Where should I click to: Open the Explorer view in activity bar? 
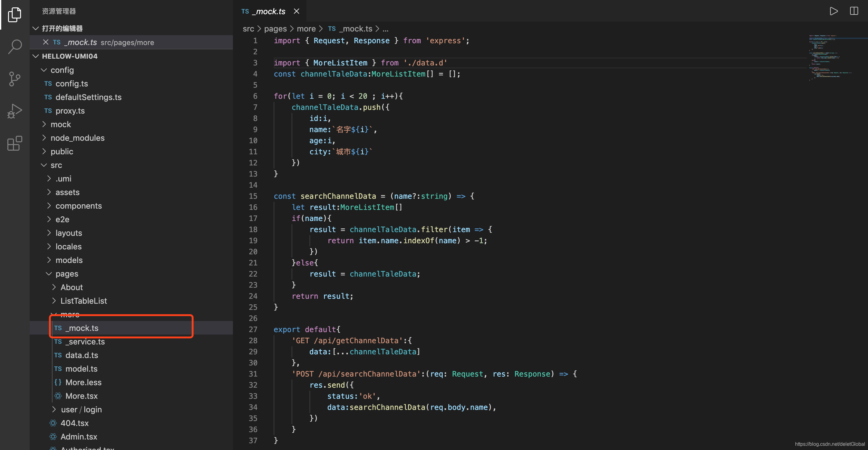(15, 15)
